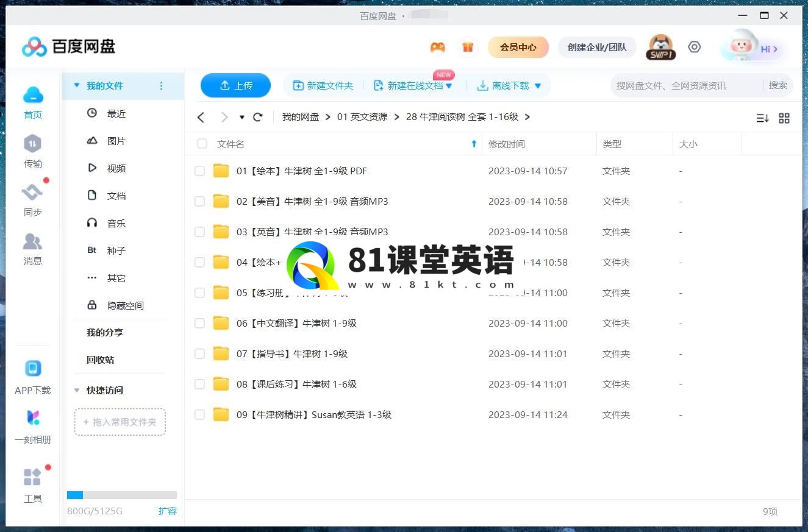This screenshot has height=532, width=808.
Task: Check the box for the 04【绘本+ row
Action: [x=199, y=263]
